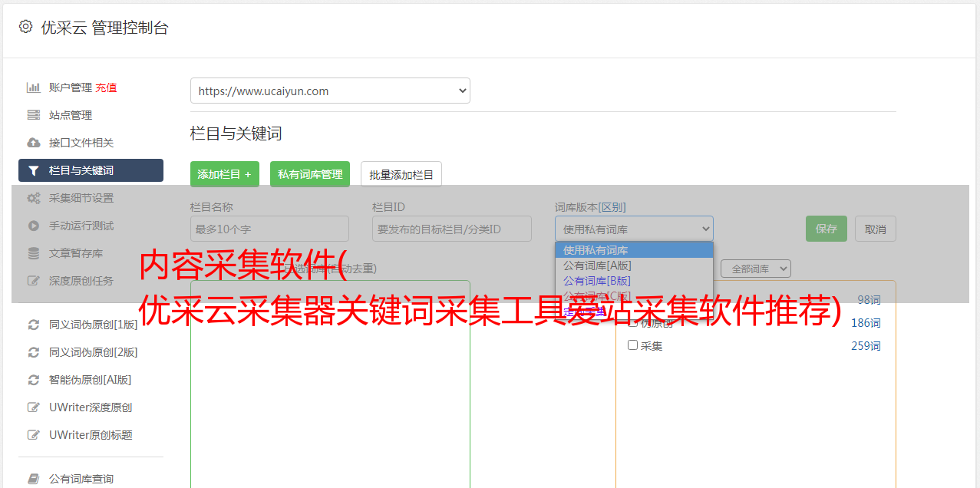Click the 栏目ID input field

click(x=452, y=229)
